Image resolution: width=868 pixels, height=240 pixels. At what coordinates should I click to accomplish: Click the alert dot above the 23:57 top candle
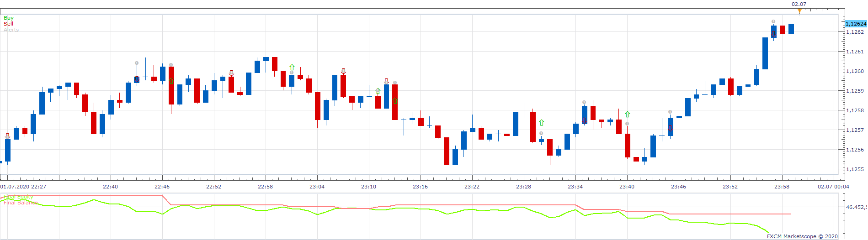[773, 21]
